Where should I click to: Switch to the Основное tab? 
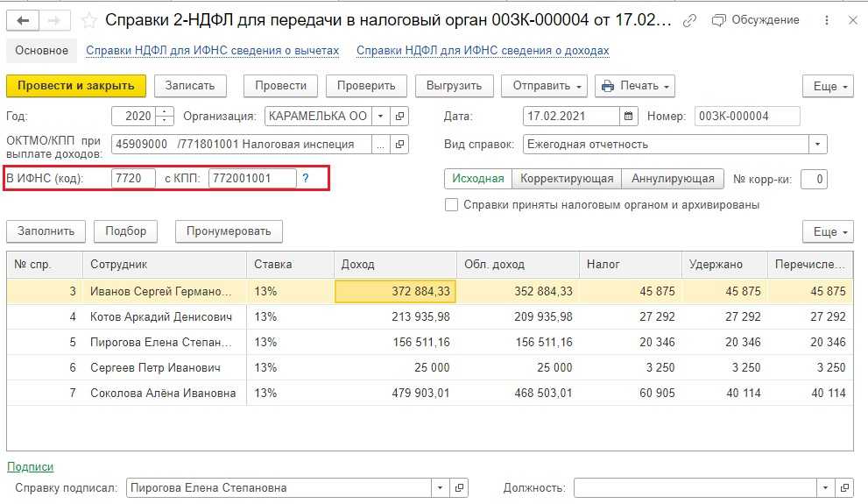pyautogui.click(x=41, y=51)
